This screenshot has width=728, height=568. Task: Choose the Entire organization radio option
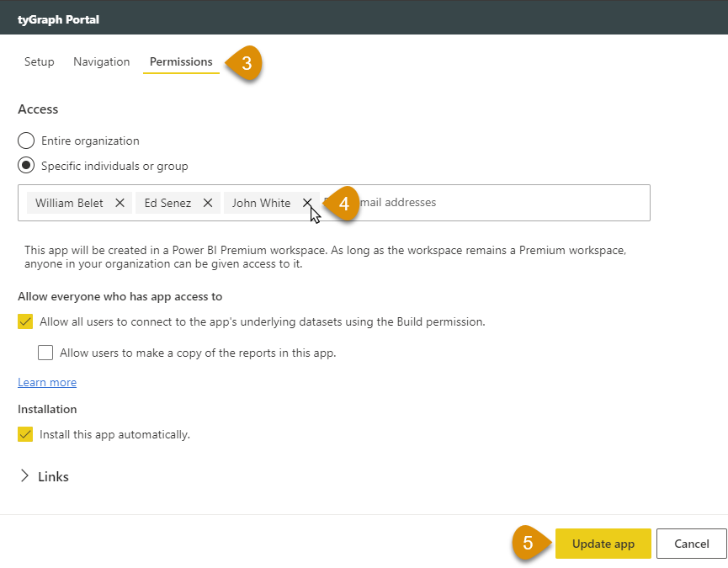(x=26, y=141)
